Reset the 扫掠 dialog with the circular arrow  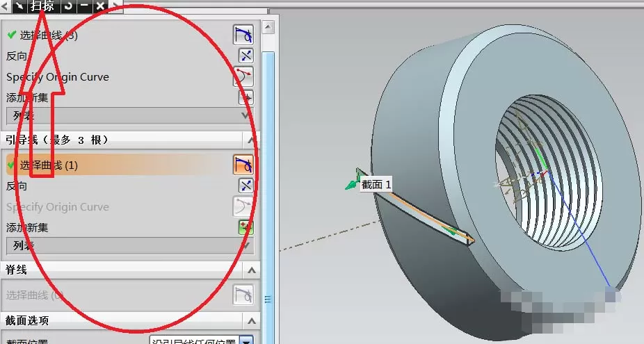pyautogui.click(x=68, y=6)
